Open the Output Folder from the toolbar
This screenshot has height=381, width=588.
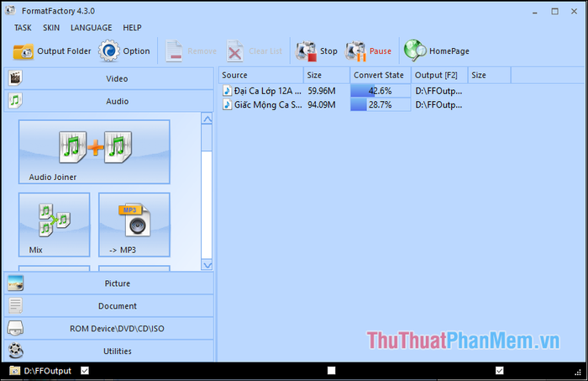pyautogui.click(x=52, y=51)
